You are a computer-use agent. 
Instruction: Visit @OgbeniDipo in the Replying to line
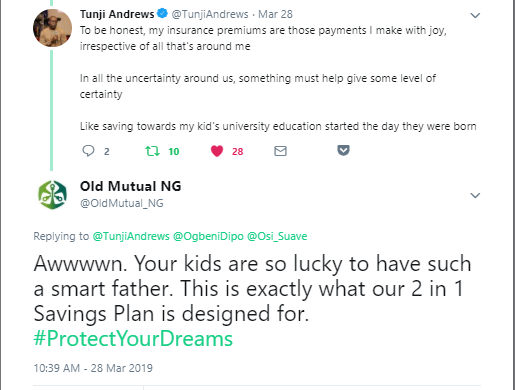(208, 236)
